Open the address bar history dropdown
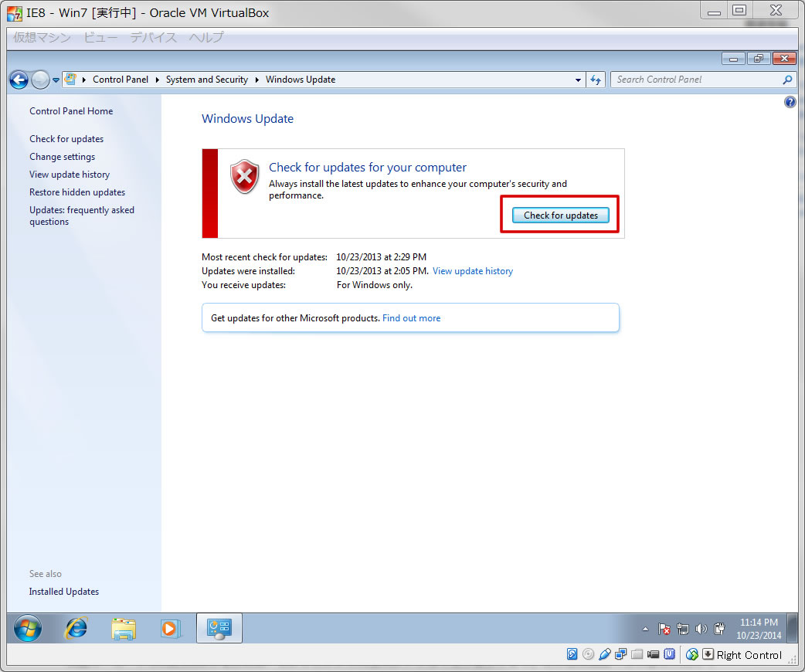Image resolution: width=805 pixels, height=672 pixels. [578, 80]
